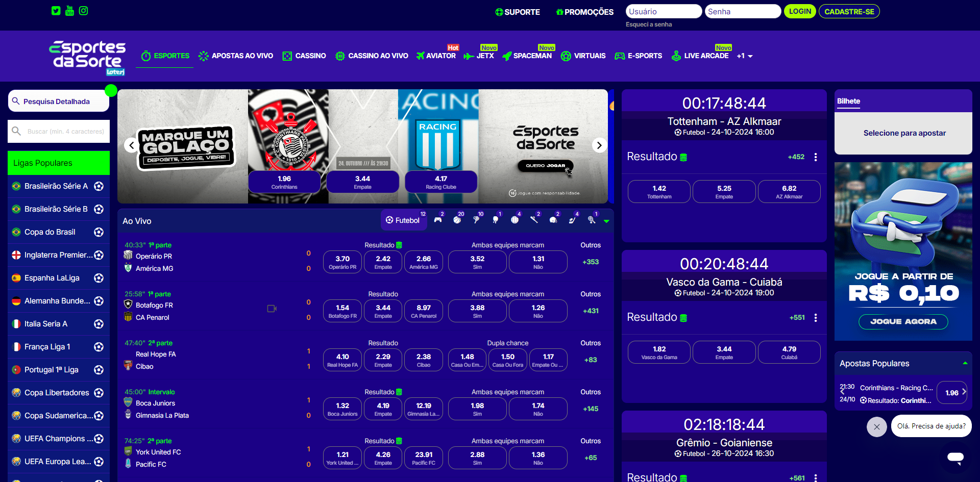Show the next banner slide
The image size is (980, 482).
(x=599, y=145)
